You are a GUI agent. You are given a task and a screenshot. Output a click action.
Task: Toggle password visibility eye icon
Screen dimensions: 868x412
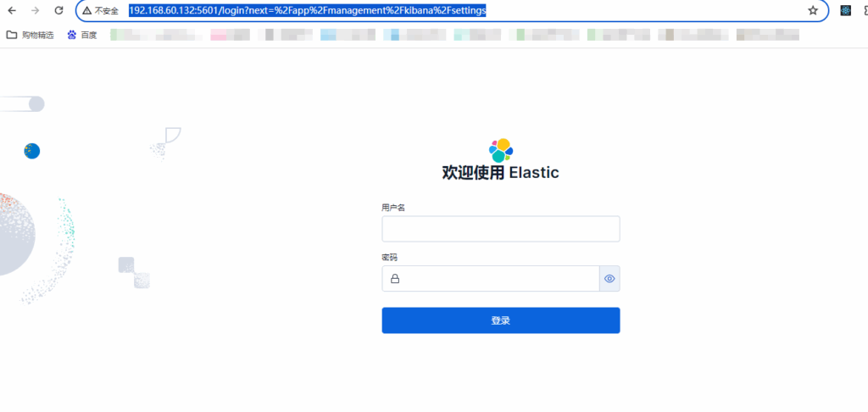click(609, 279)
